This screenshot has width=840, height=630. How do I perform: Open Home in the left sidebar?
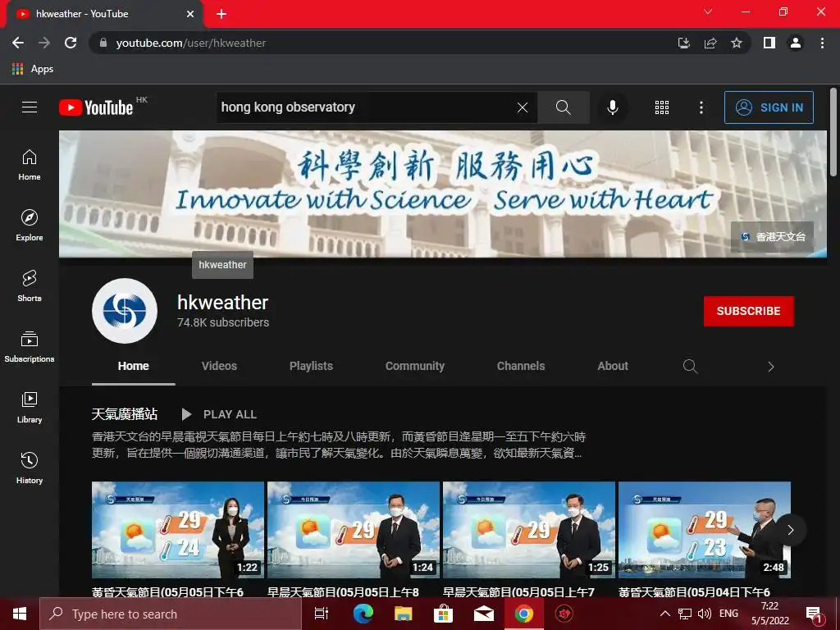pos(30,165)
